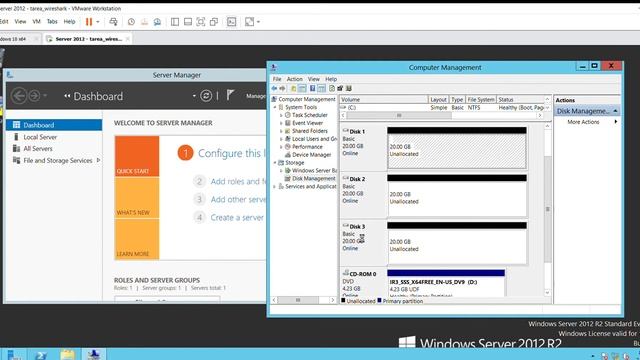Open the snapshot manager icon in VMware toolbar

click(157, 22)
